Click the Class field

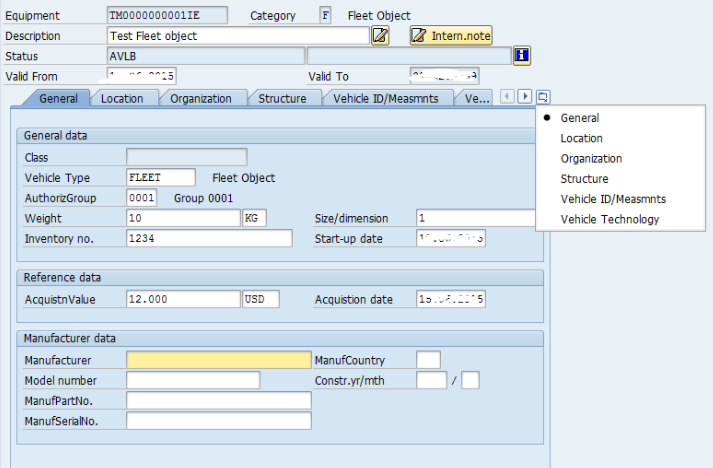187,157
